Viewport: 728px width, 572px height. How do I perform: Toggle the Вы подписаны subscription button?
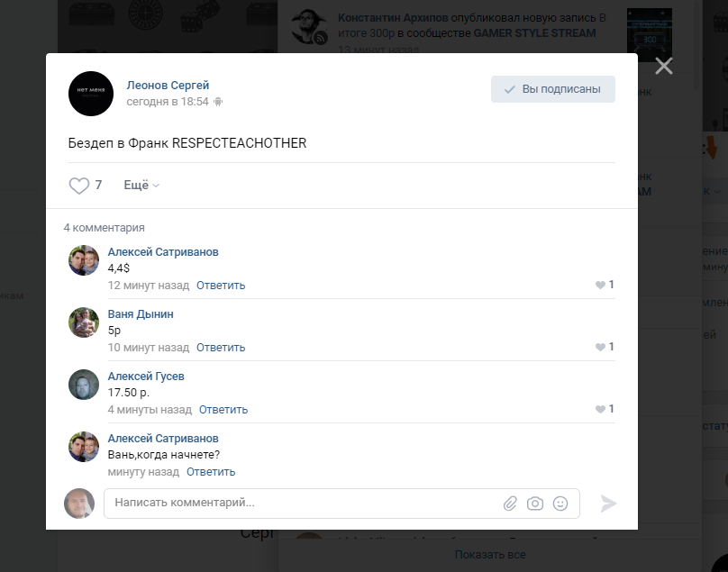pyautogui.click(x=553, y=89)
